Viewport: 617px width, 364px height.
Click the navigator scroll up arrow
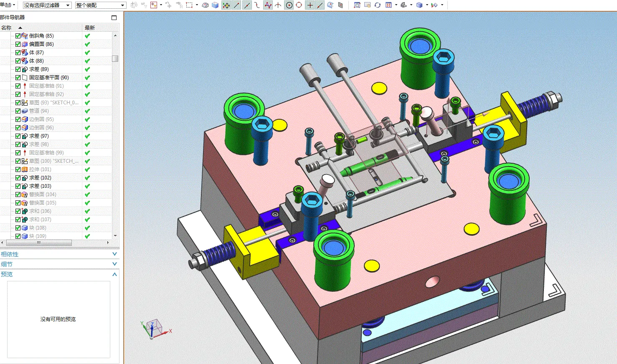[x=115, y=35]
